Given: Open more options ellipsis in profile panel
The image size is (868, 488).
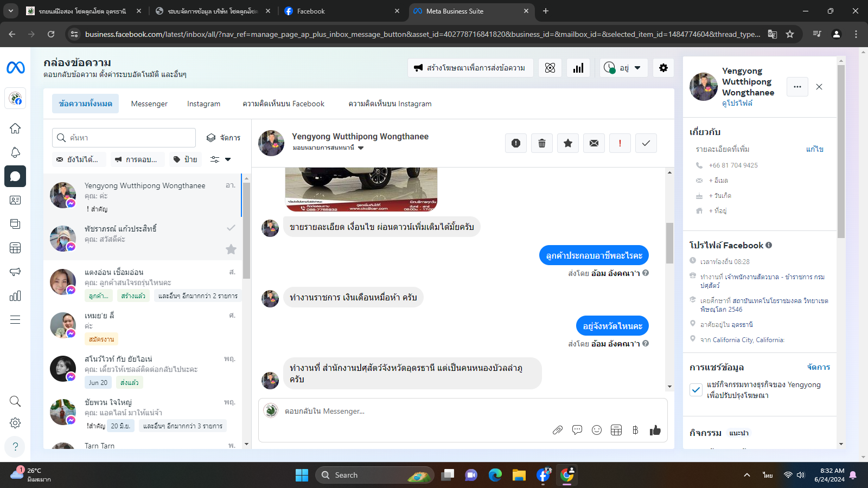Looking at the screenshot, I should point(797,87).
